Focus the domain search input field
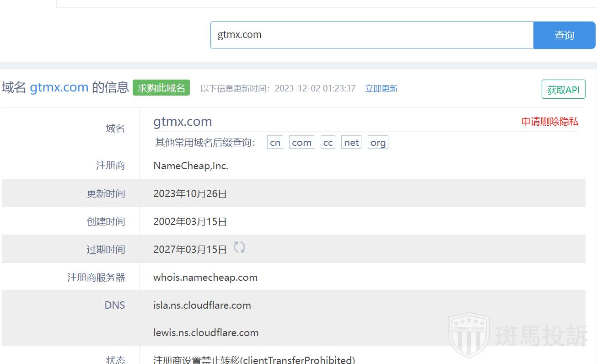 371,35
